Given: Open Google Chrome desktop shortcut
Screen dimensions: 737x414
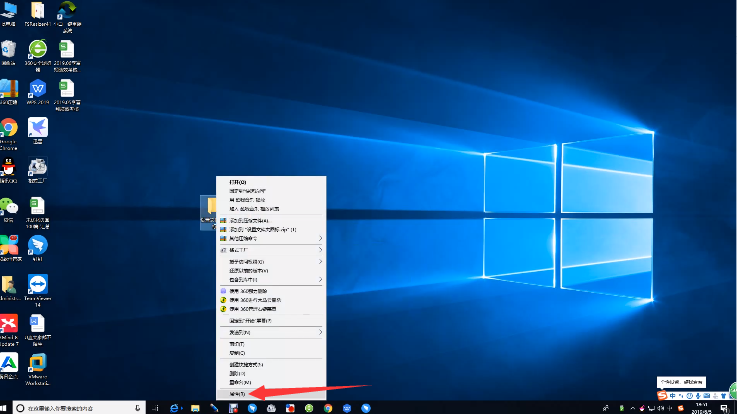Looking at the screenshot, I should 9,129.
